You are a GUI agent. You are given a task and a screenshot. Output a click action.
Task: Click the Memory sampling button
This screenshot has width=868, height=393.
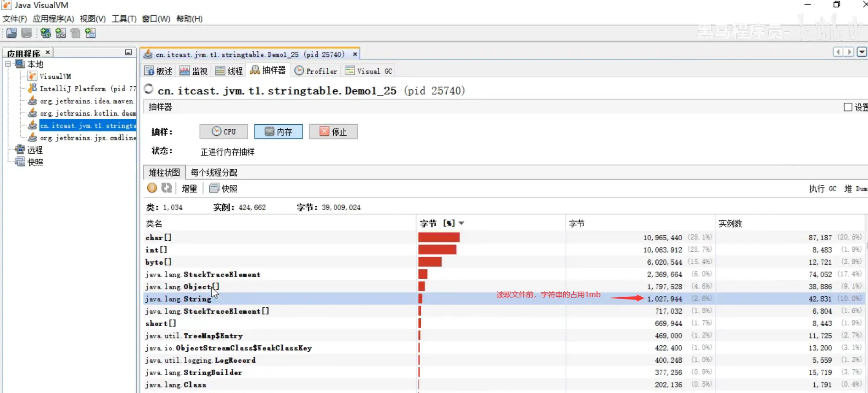279,132
